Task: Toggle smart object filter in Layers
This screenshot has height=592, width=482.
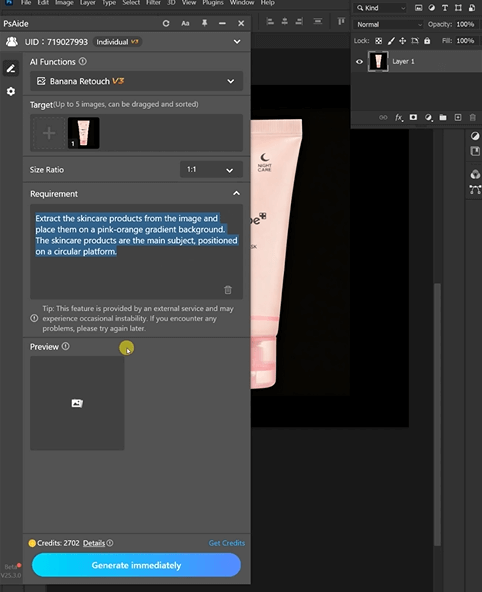Action: click(x=472, y=8)
